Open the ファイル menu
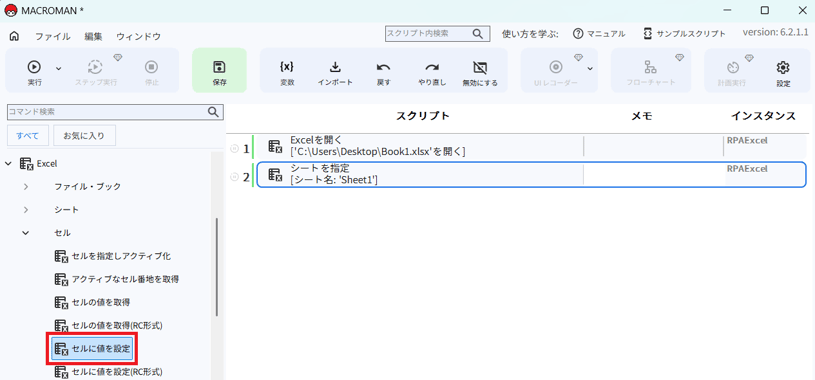Image resolution: width=815 pixels, height=380 pixels. [x=52, y=36]
